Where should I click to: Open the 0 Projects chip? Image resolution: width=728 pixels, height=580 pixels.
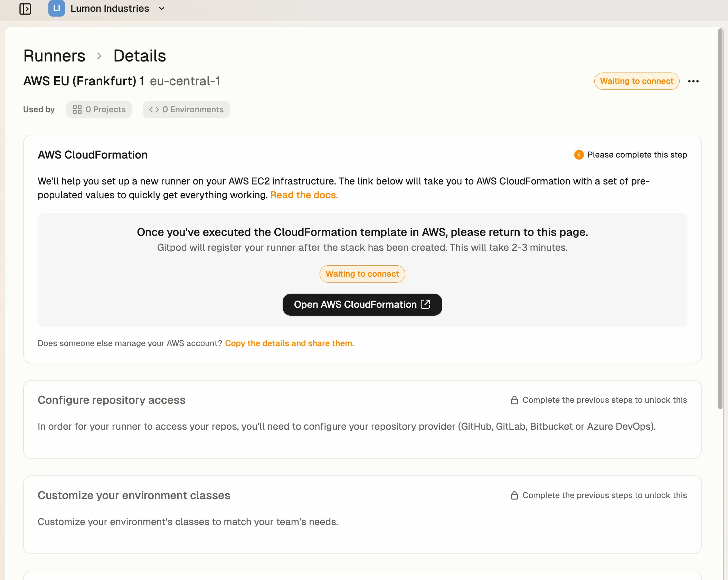[x=99, y=110]
